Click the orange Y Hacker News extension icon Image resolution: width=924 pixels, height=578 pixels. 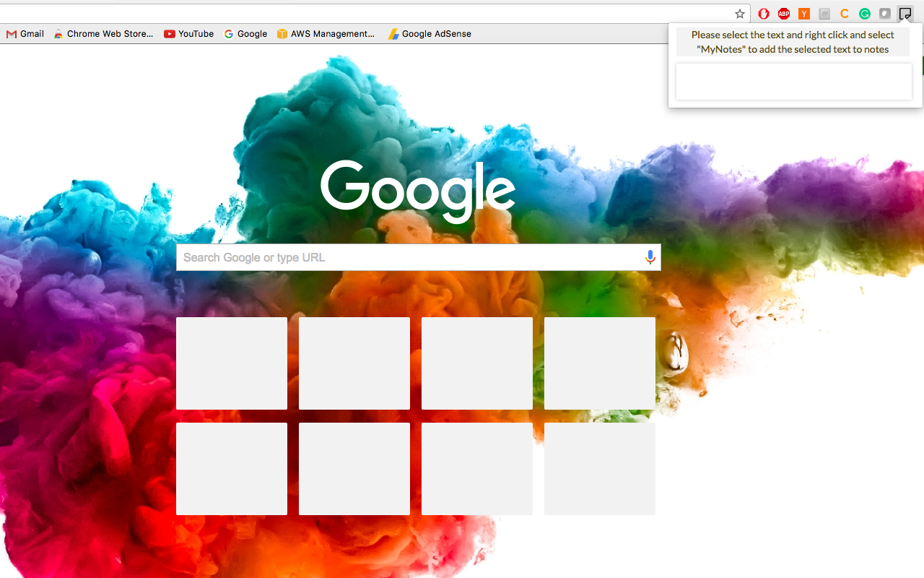pyautogui.click(x=804, y=13)
